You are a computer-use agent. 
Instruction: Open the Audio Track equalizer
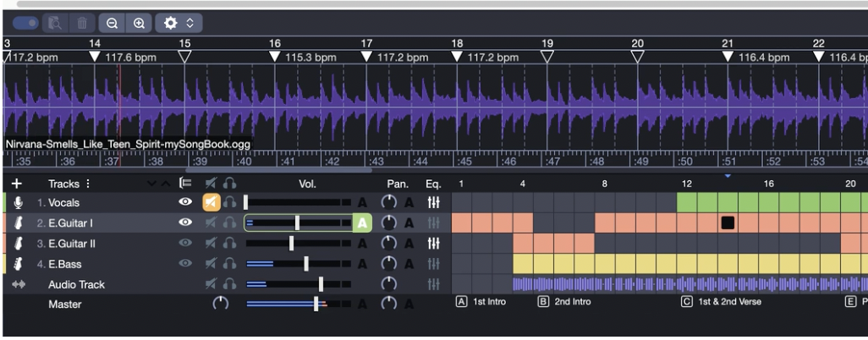point(434,284)
